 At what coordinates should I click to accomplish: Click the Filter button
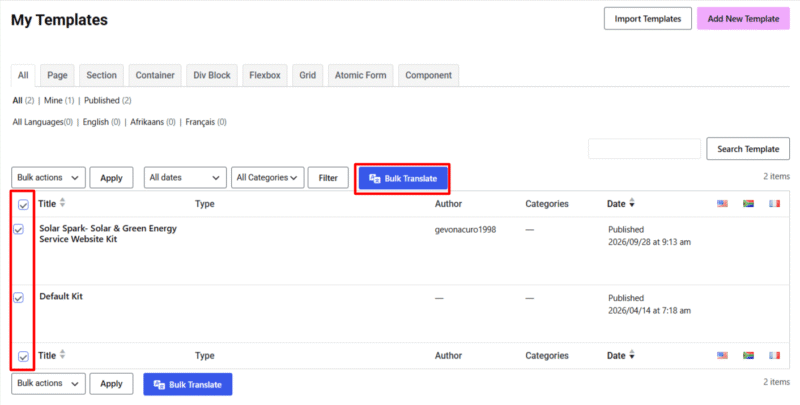[328, 178]
